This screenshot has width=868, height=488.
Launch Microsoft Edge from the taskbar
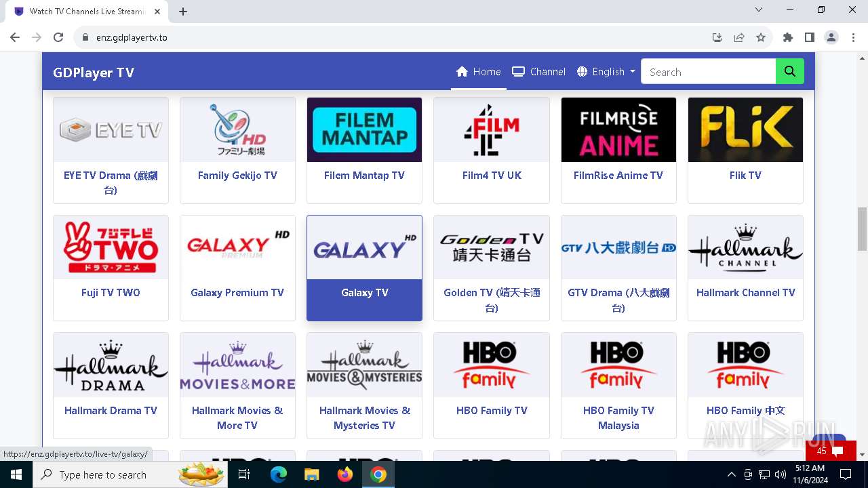(x=279, y=474)
